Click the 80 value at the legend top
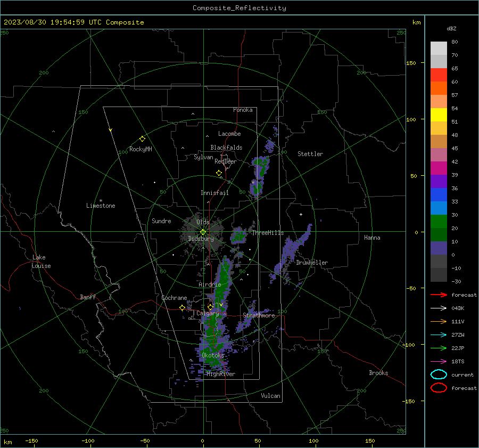 pos(455,42)
